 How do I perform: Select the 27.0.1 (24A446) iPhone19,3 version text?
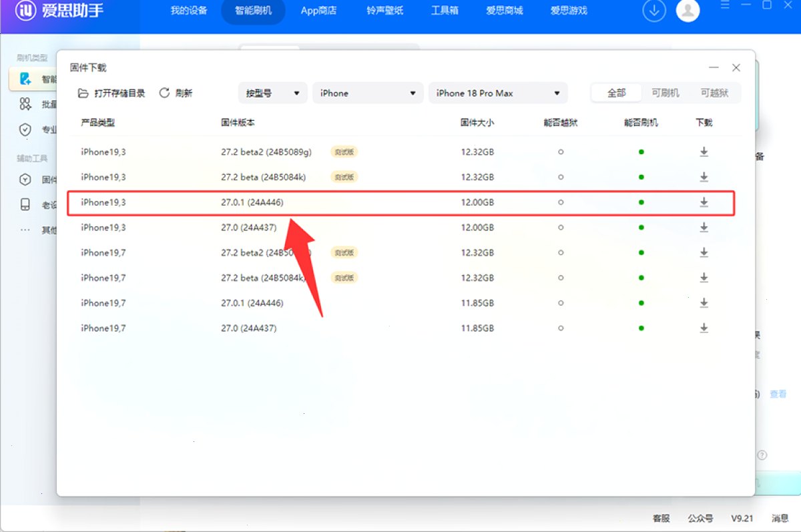tap(252, 202)
